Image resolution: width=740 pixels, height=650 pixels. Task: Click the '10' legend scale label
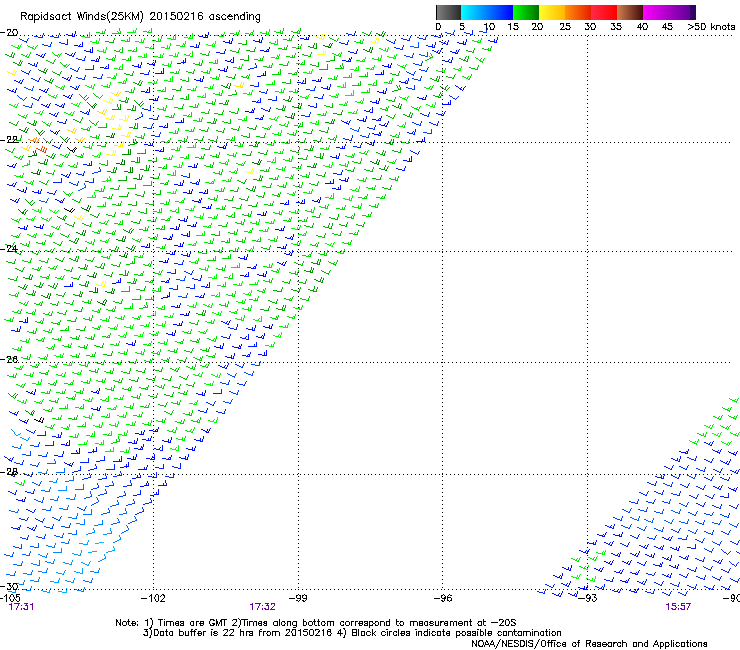click(x=489, y=27)
